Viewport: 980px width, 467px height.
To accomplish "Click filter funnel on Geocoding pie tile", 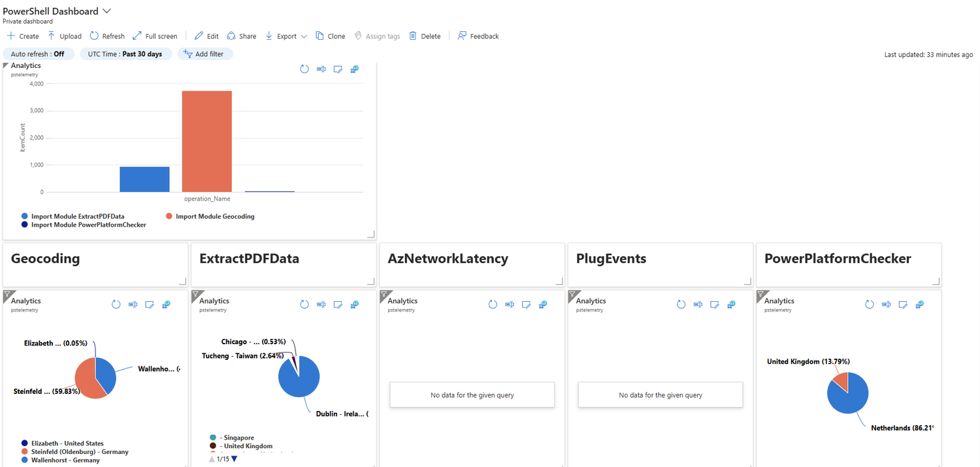I will 7,295.
